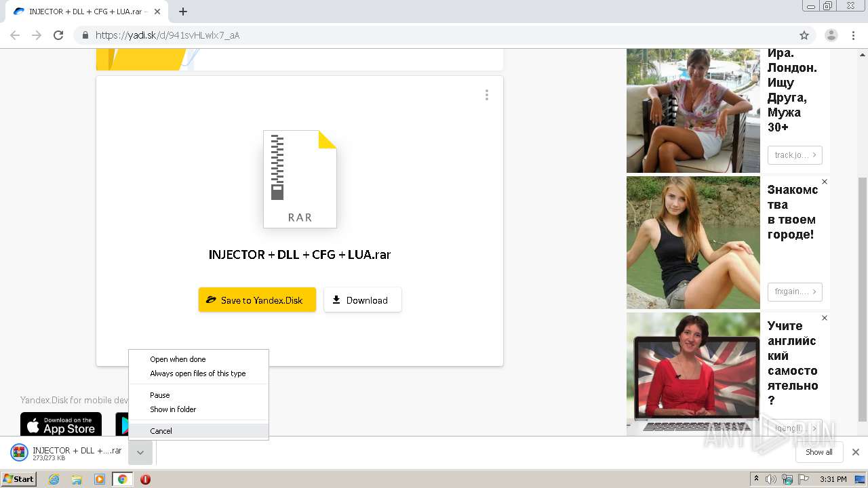Image resolution: width=868 pixels, height=488 pixels.
Task: Show hidden tray icons arrow
Action: coord(757,479)
